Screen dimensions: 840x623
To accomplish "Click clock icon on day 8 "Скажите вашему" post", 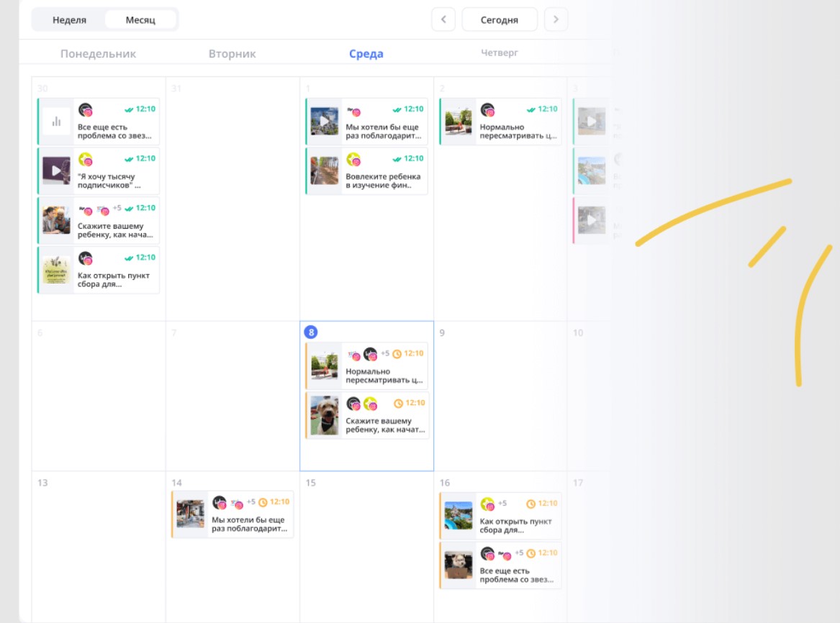I will [399, 404].
